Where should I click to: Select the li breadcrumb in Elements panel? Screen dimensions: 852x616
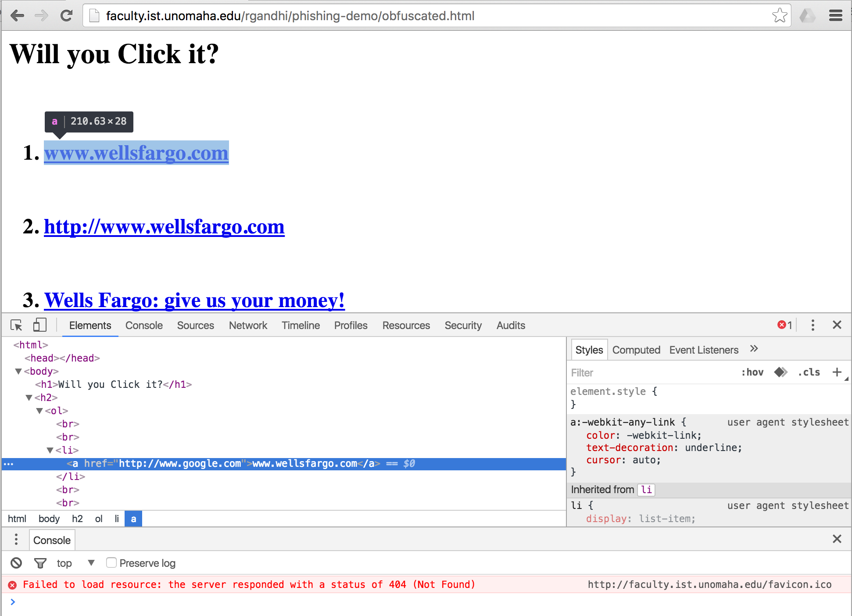tap(116, 519)
